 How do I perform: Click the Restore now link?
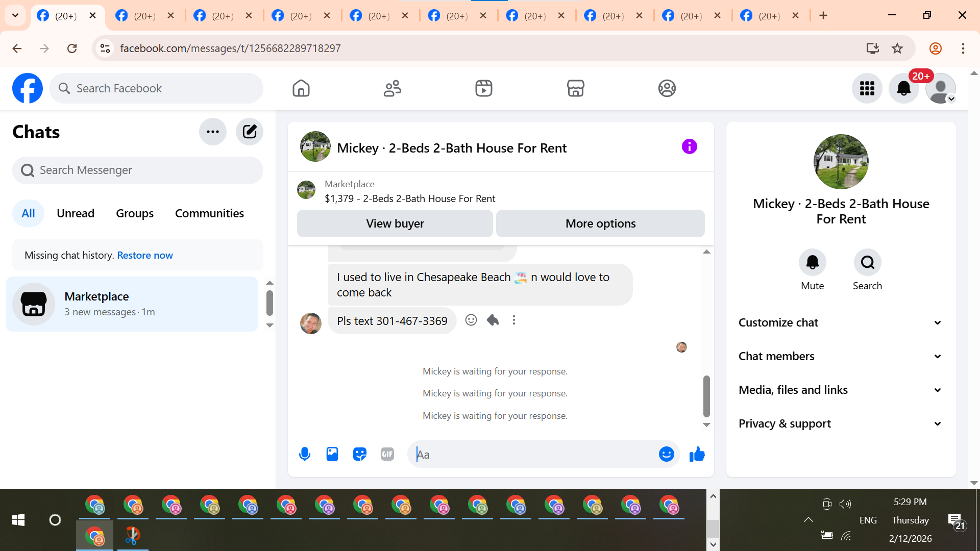point(145,255)
